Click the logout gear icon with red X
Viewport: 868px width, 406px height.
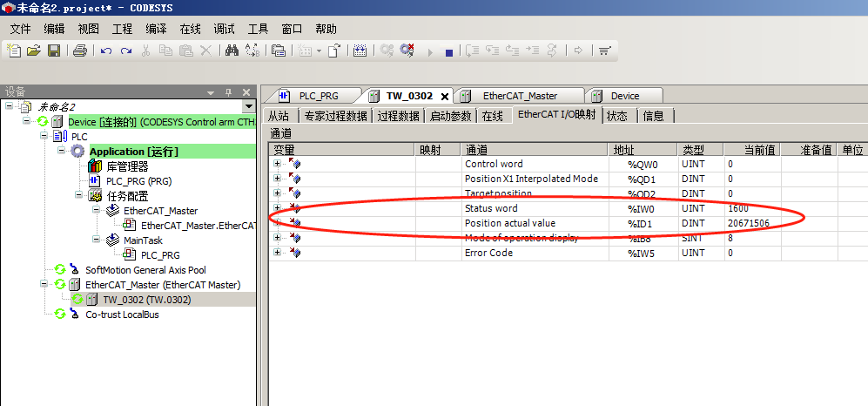407,51
